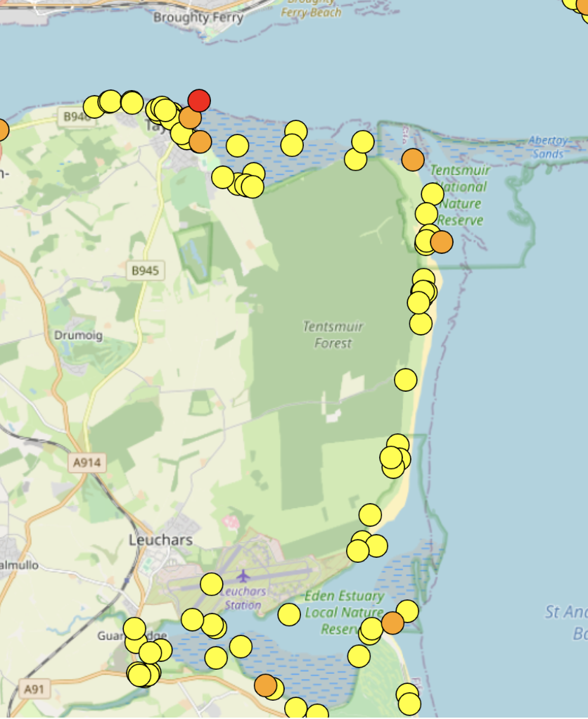Select yellow marker left of Eden Estuary label
The image size is (588, 719).
tap(289, 614)
